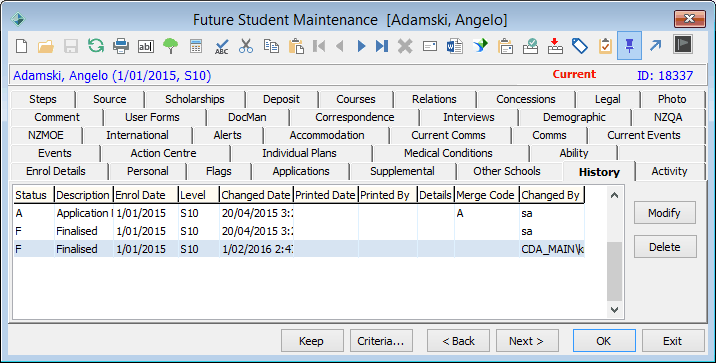Click the history list scrollbar thumb
This screenshot has width=716, height=363.
(615, 271)
